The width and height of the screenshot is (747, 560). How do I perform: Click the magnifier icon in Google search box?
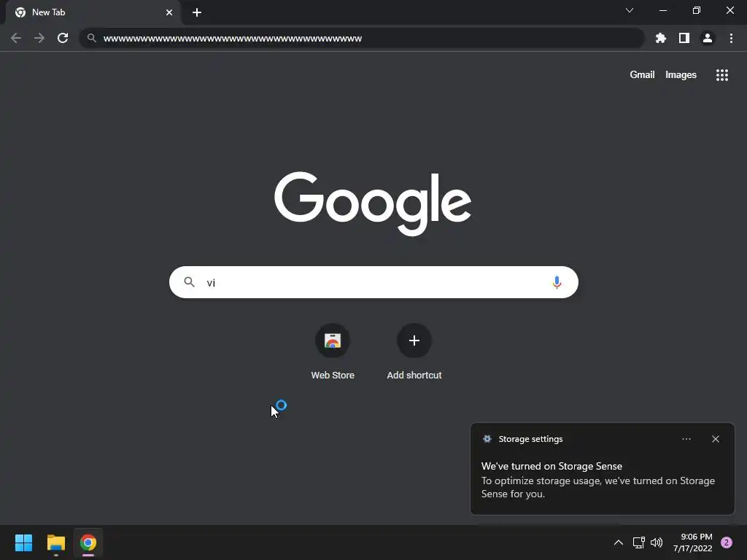pos(189,282)
